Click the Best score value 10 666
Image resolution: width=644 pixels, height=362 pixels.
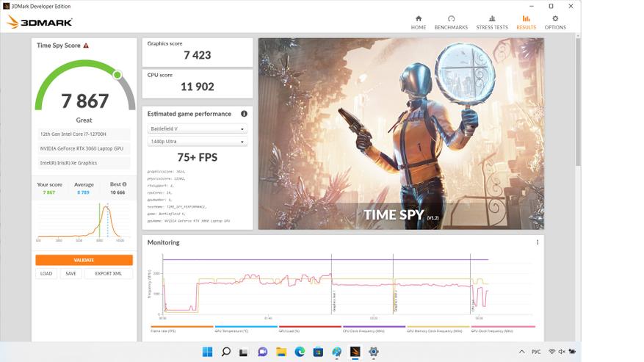117,192
